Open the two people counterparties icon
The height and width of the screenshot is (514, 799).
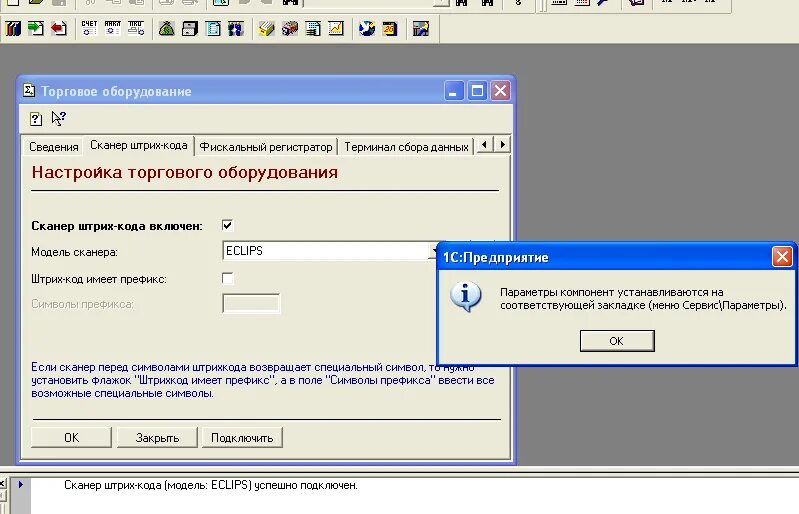point(236,29)
